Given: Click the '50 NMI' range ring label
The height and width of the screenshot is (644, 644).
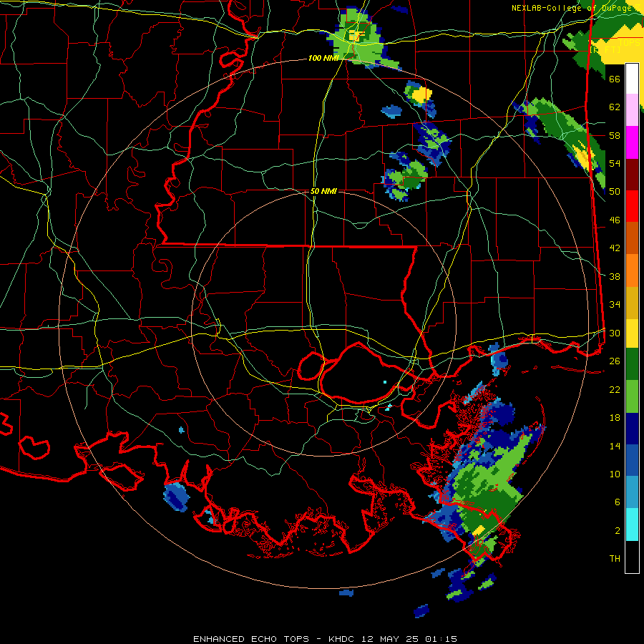Looking at the screenshot, I should point(323,191).
